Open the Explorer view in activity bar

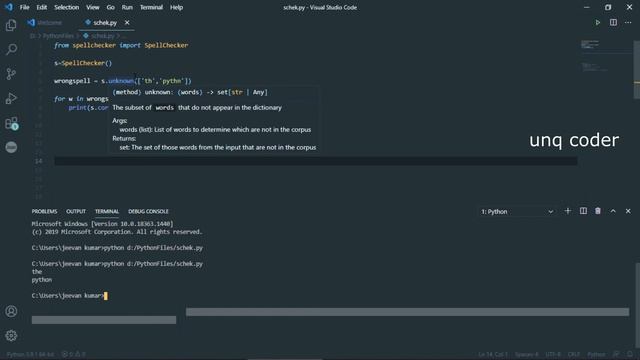tap(11, 25)
